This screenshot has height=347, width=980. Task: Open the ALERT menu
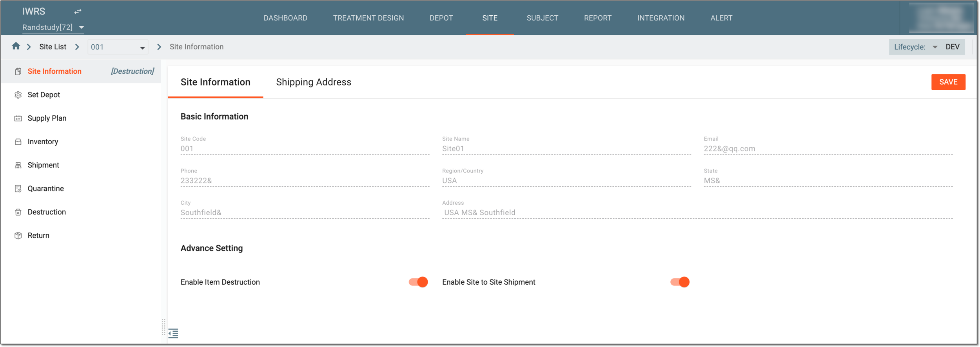[721, 18]
